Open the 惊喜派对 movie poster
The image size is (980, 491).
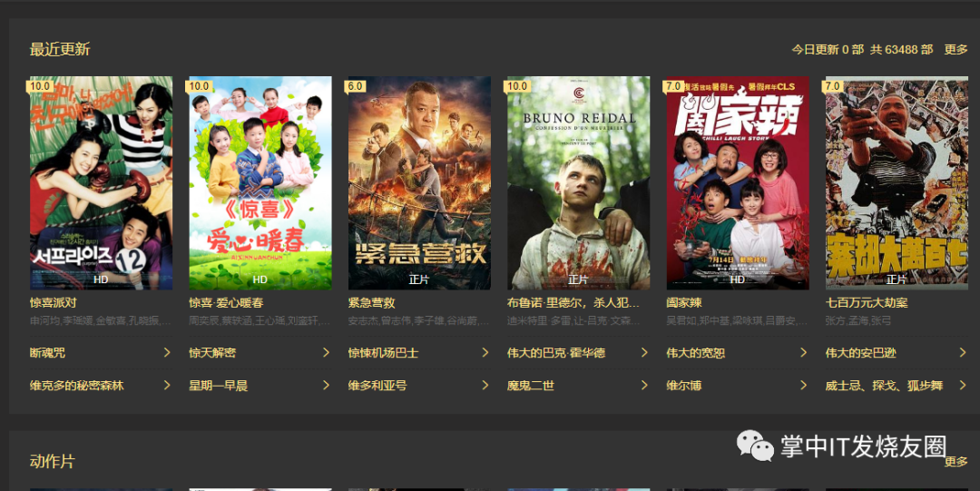[x=102, y=182]
